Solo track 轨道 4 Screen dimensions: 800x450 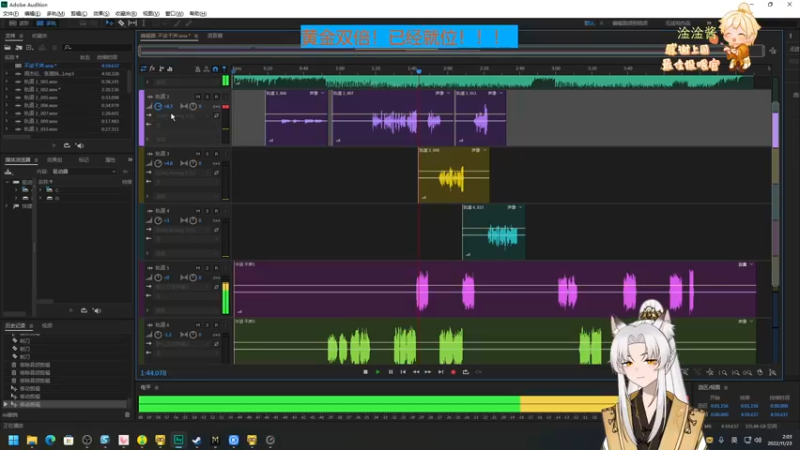207,211
